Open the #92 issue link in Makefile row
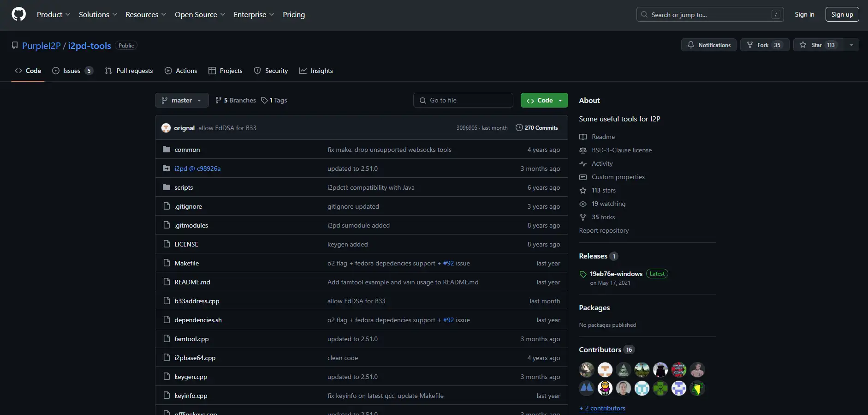The image size is (868, 415). [x=448, y=263]
